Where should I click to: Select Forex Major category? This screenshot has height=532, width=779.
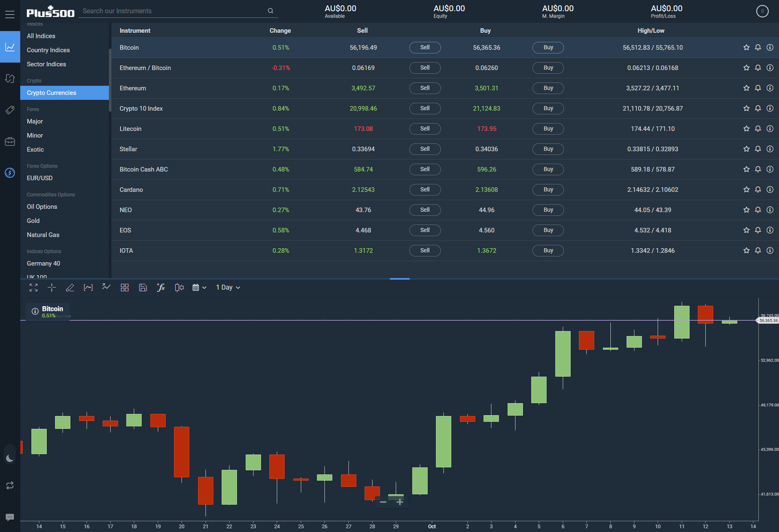[35, 121]
